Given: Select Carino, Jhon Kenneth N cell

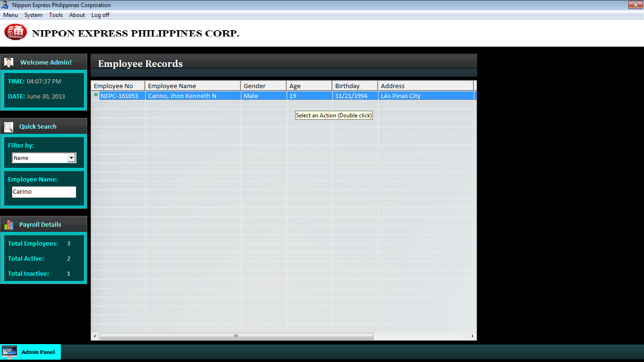Looking at the screenshot, I should click(x=193, y=96).
